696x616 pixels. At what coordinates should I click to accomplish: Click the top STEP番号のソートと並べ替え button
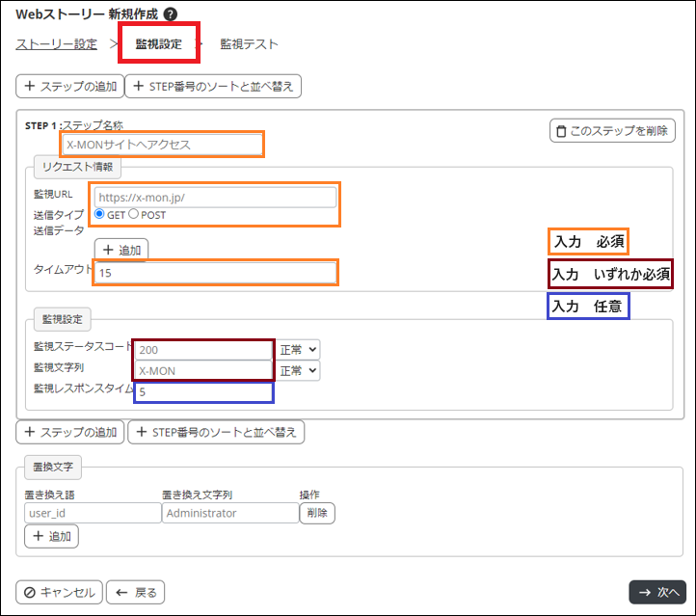pyautogui.click(x=213, y=86)
